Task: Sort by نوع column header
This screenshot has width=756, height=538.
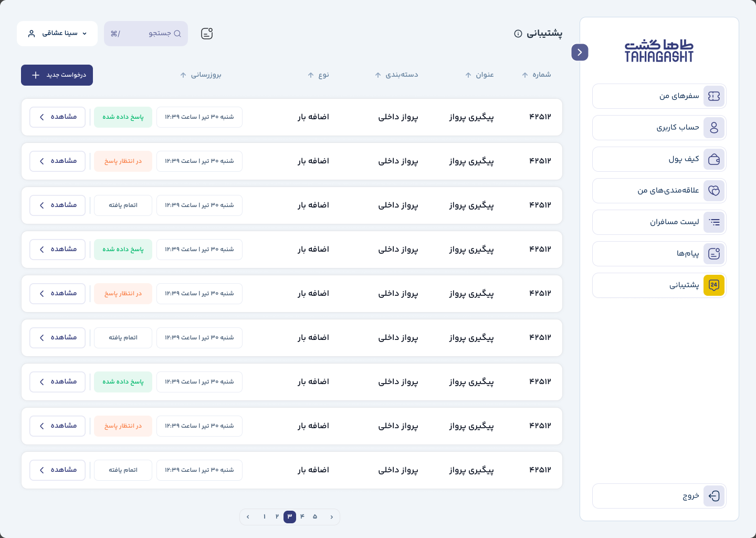Action: (x=318, y=75)
